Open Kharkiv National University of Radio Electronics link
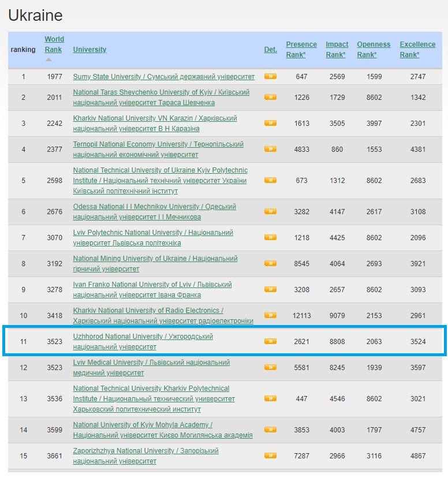Viewport: 448px width, 478px height. point(163,315)
